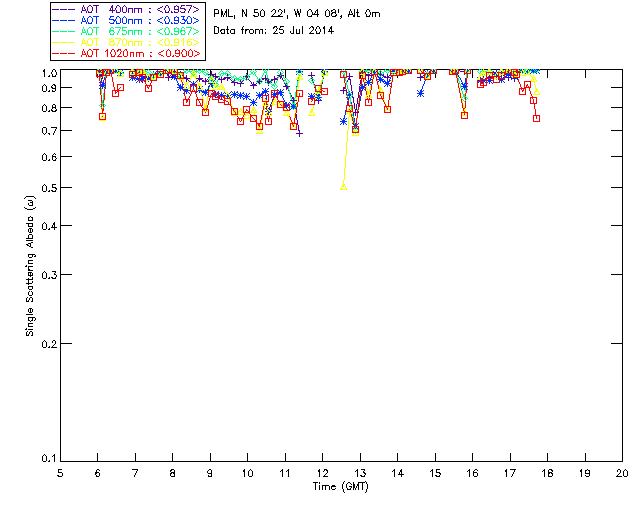The width and height of the screenshot is (640, 512).
Task: Click the y-axis label 0.2
Action: coord(49,344)
